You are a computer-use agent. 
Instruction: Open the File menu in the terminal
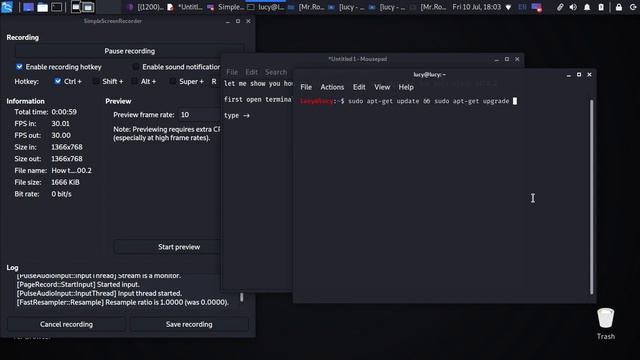306,87
